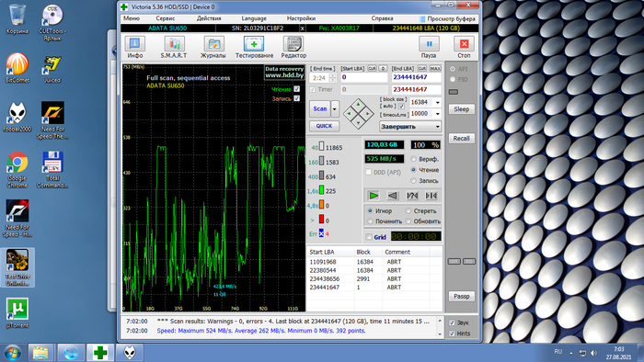This screenshot has width=644, height=362.
Task: Open the Завершить action dropdown
Action: coord(410,126)
